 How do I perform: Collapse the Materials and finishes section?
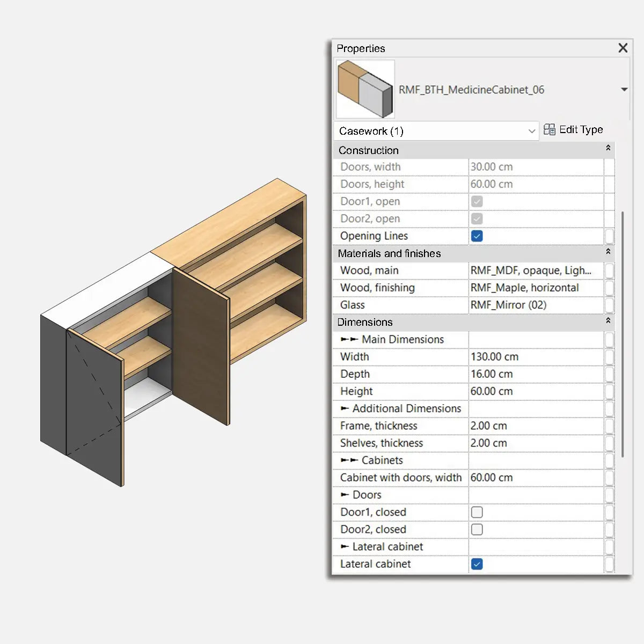tap(608, 251)
